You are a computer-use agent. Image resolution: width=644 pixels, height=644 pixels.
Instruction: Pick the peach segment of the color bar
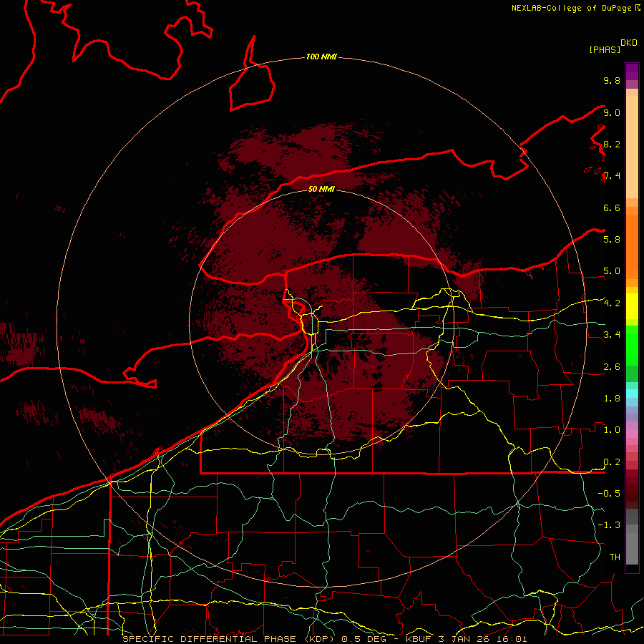632,147
